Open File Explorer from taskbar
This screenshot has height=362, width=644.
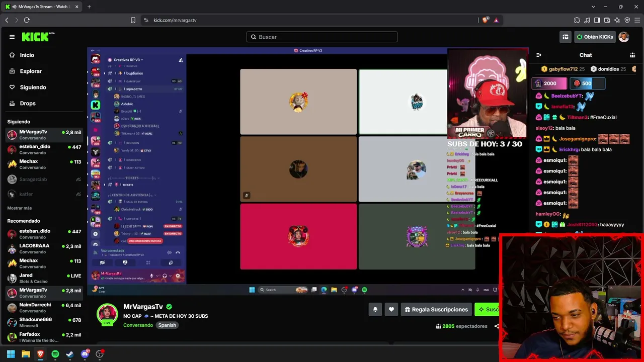point(26,354)
